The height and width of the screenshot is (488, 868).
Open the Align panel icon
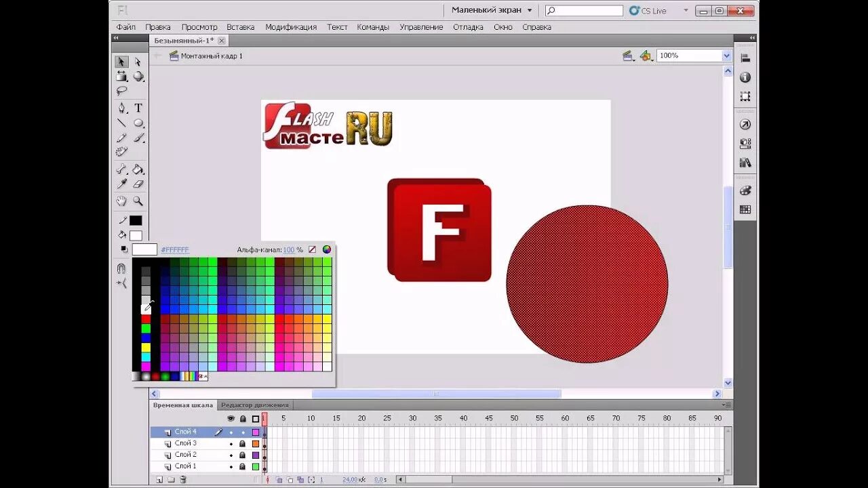coord(745,59)
